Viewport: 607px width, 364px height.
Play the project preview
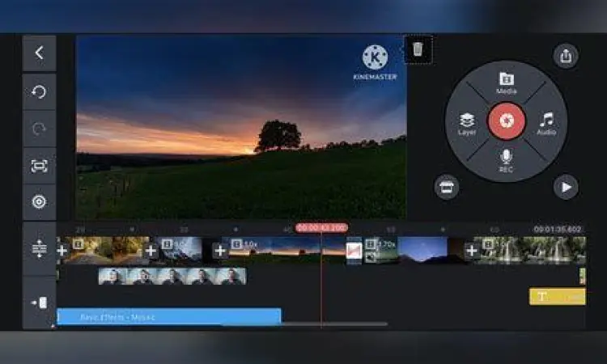[566, 187]
